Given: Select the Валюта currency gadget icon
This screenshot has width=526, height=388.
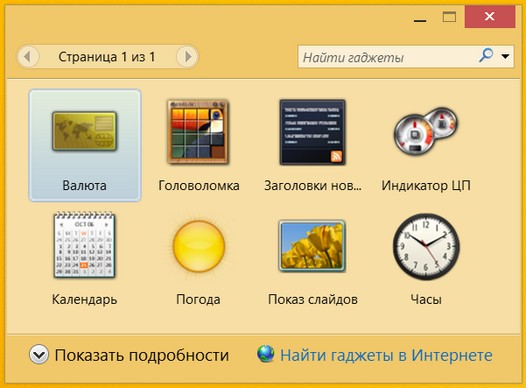Looking at the screenshot, I should point(85,131).
